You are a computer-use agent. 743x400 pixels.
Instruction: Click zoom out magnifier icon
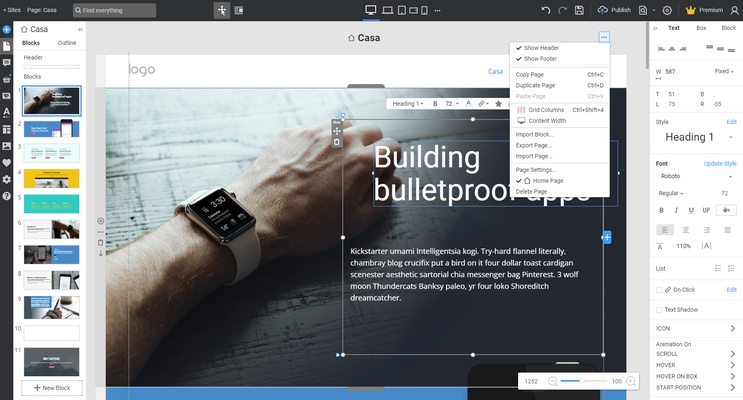pyautogui.click(x=553, y=381)
